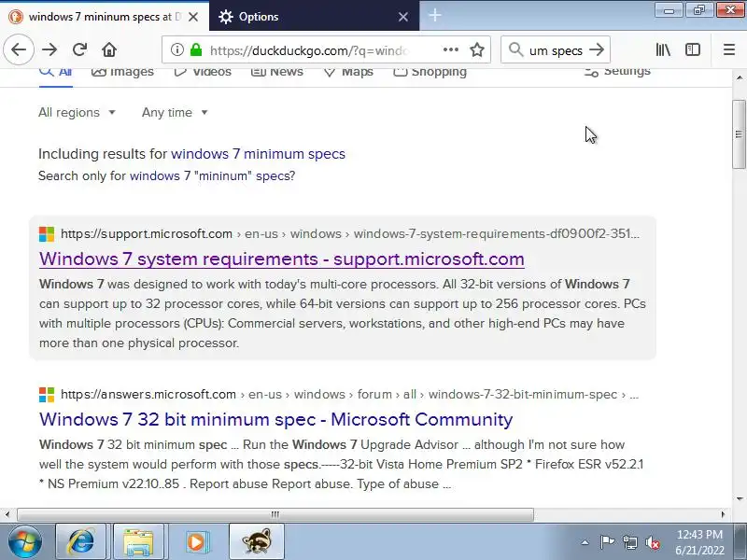Click the vertical scrollbar thumb
This screenshot has height=560, width=747.
(739, 133)
